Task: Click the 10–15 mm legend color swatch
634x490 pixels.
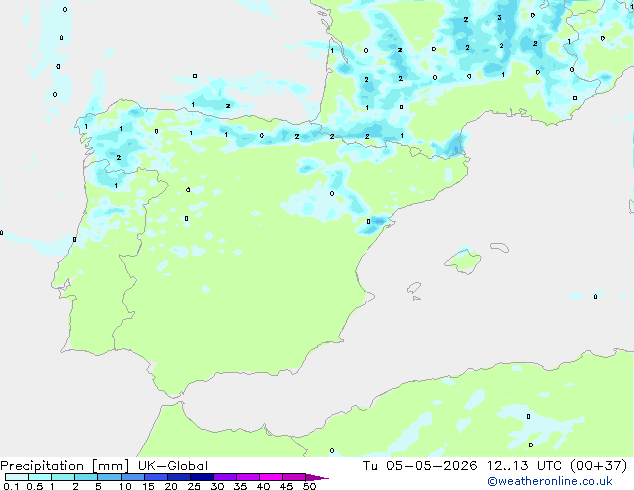Action: pos(132,477)
